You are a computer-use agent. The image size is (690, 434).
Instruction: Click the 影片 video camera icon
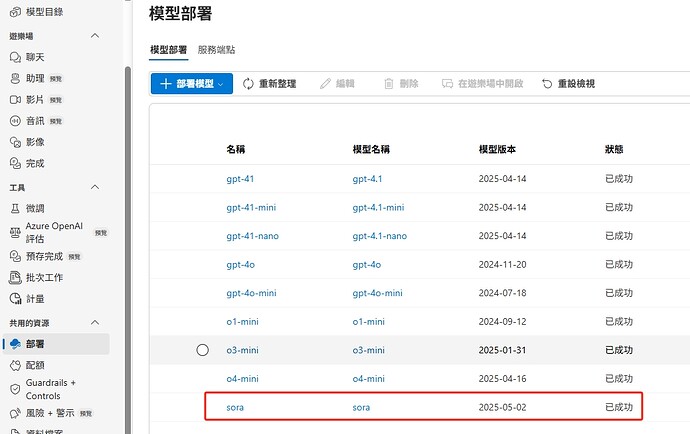[x=15, y=99]
